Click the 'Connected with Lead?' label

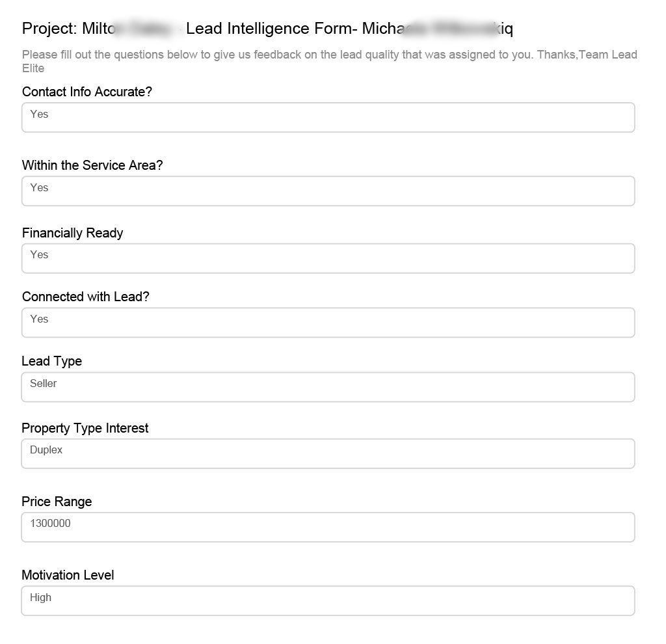[x=85, y=297]
